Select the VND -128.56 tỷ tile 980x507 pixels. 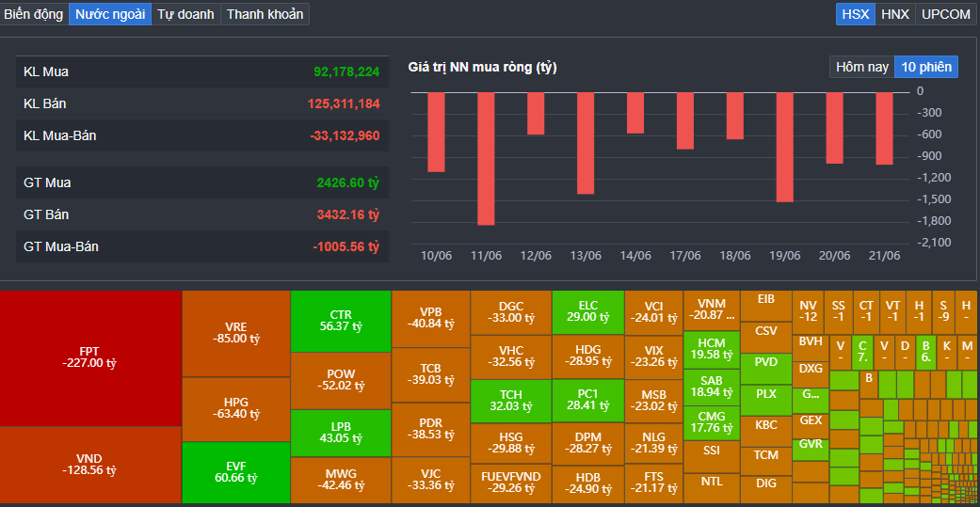(90, 464)
